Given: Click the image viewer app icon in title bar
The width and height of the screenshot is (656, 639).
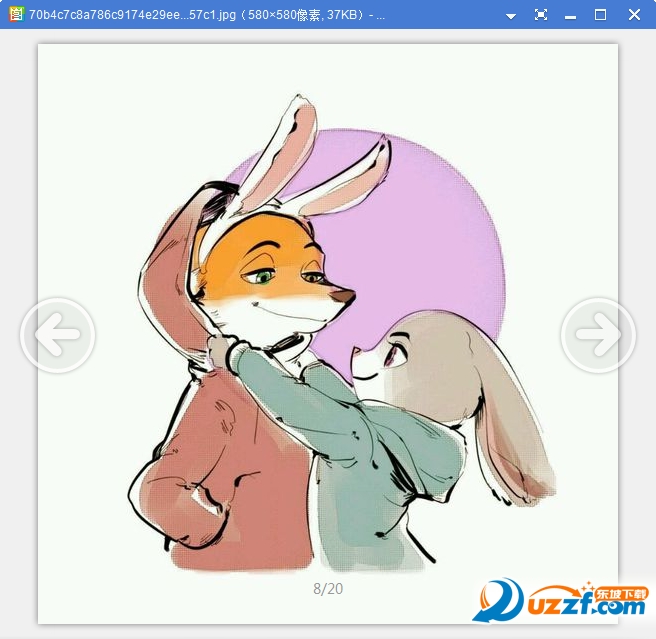Looking at the screenshot, I should coord(16,15).
